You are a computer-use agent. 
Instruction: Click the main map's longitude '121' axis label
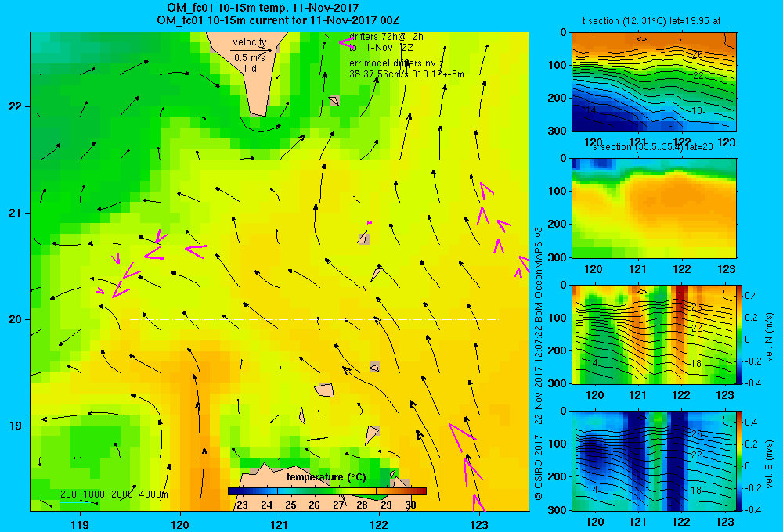[280, 524]
